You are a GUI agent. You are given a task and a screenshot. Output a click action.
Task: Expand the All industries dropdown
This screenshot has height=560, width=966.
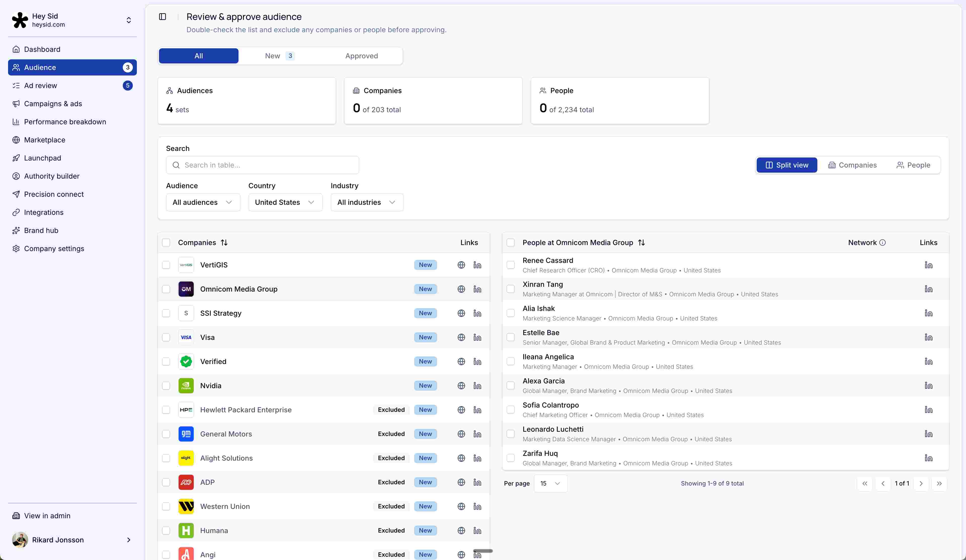[367, 202]
